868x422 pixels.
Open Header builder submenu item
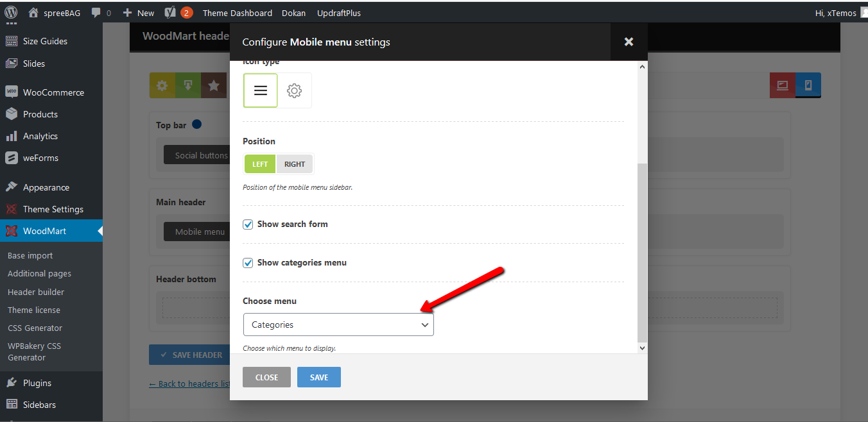36,292
